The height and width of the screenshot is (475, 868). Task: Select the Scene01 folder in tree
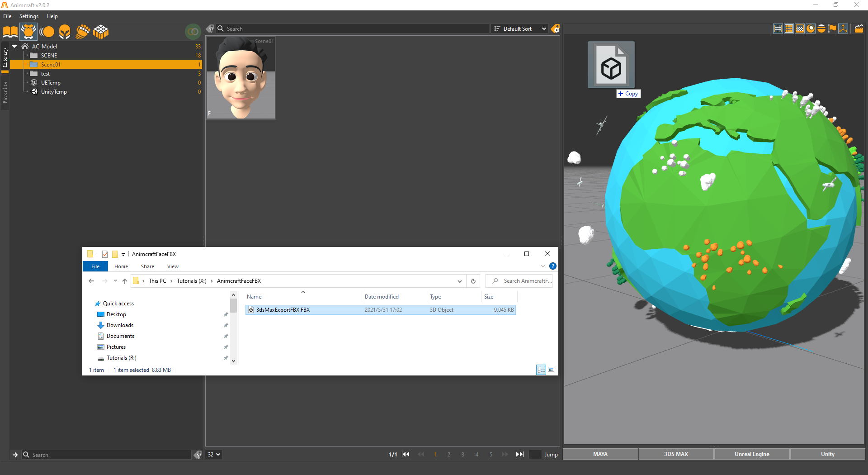click(x=106, y=65)
